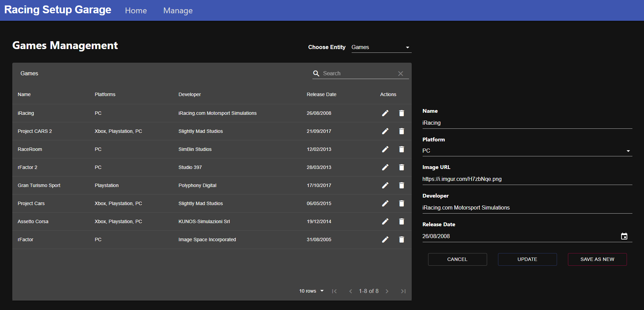Edit the RaceRoom entry
The height and width of the screenshot is (310, 644).
tap(385, 149)
